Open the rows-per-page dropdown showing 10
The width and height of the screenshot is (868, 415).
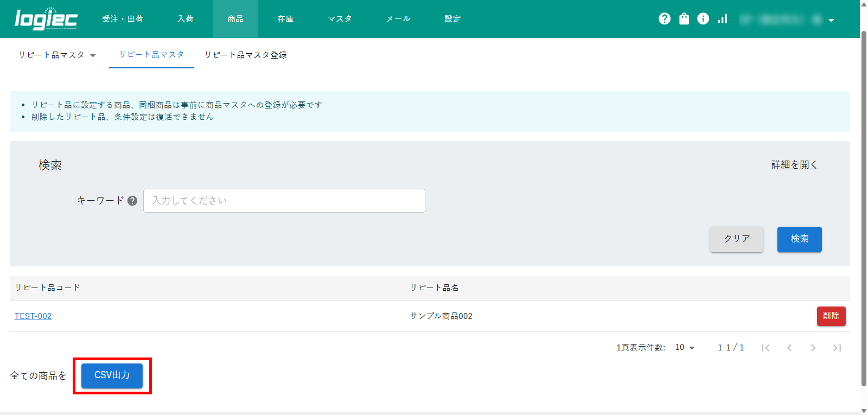685,348
